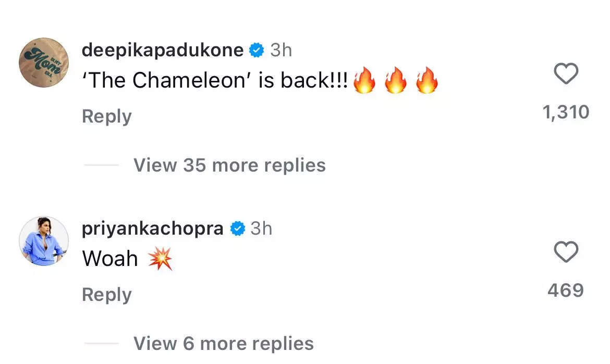Click deepikapadukone's verified badge
Screen dimensions: 610x364
click(x=256, y=50)
